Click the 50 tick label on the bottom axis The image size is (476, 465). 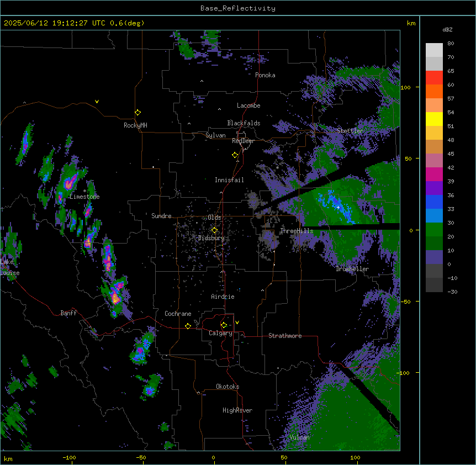[x=284, y=457]
